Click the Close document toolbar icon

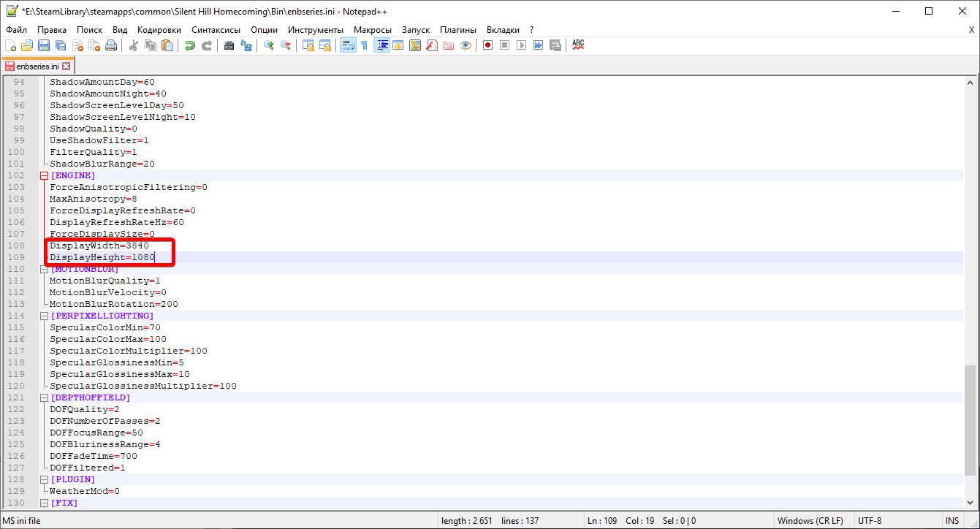point(77,45)
